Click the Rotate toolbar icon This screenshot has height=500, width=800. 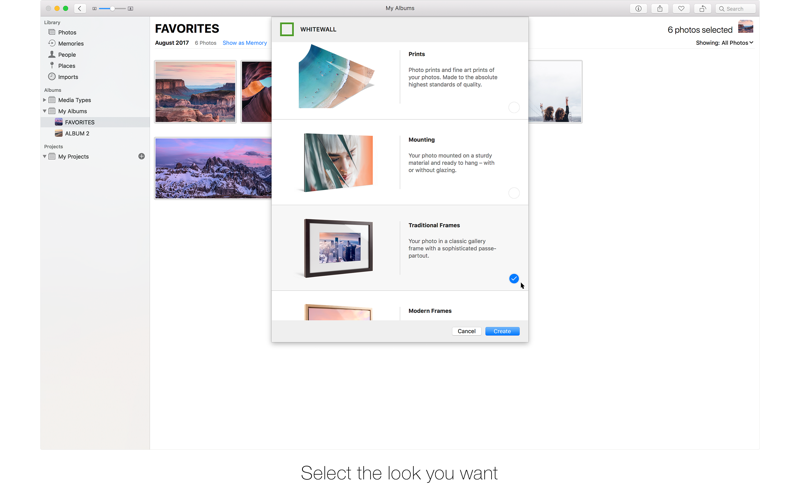pos(703,9)
